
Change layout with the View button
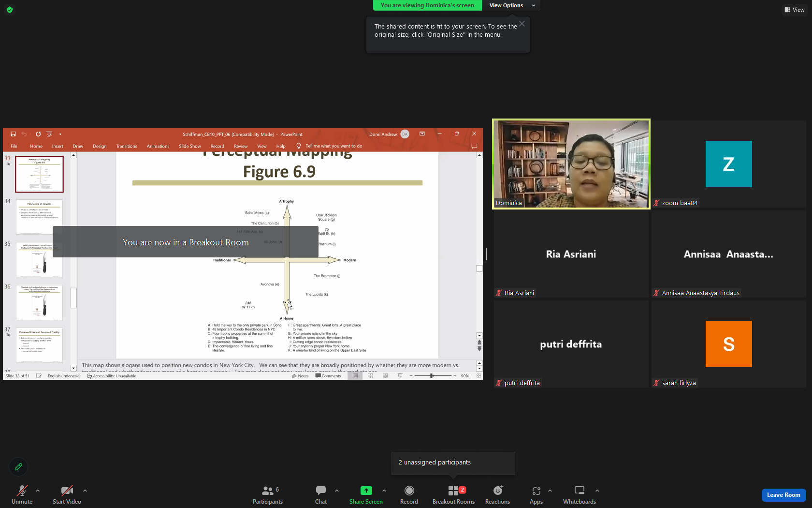coord(795,10)
